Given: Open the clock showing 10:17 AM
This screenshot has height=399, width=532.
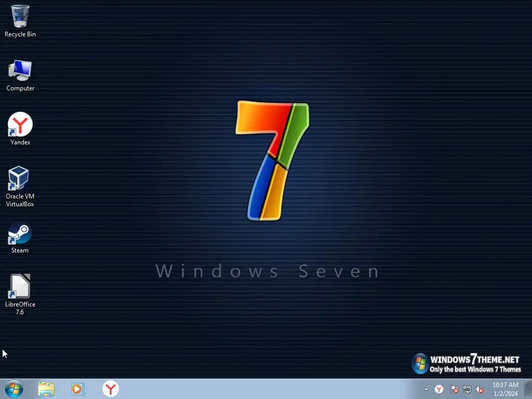Looking at the screenshot, I should [x=506, y=389].
